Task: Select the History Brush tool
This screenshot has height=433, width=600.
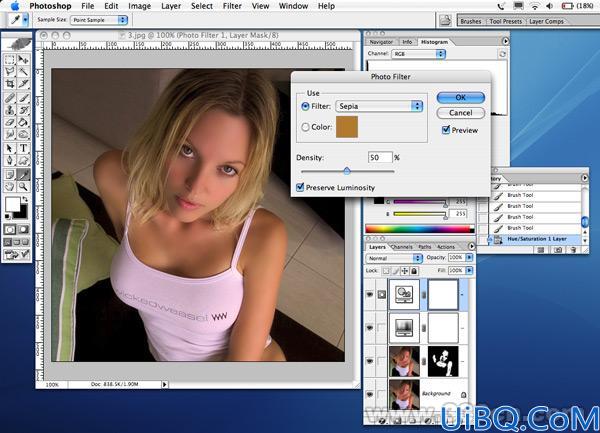Action: tap(23, 110)
